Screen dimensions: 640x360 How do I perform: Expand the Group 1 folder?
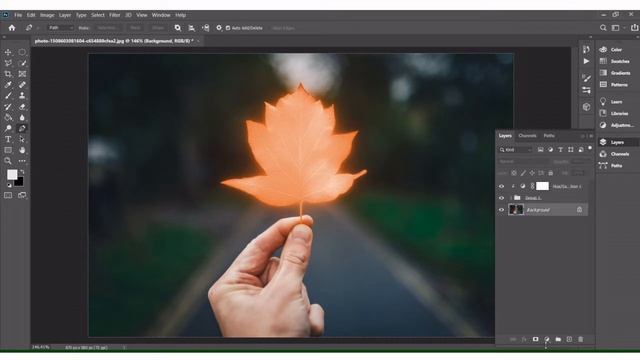[511, 198]
